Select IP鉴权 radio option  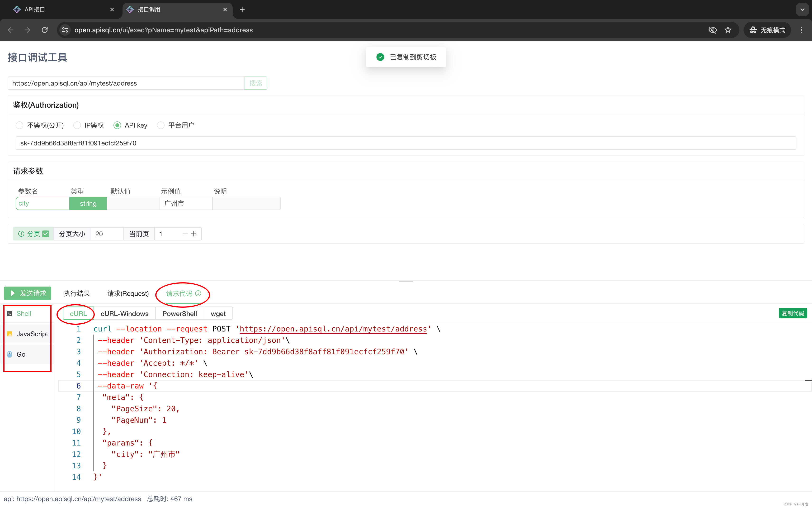[x=77, y=125]
